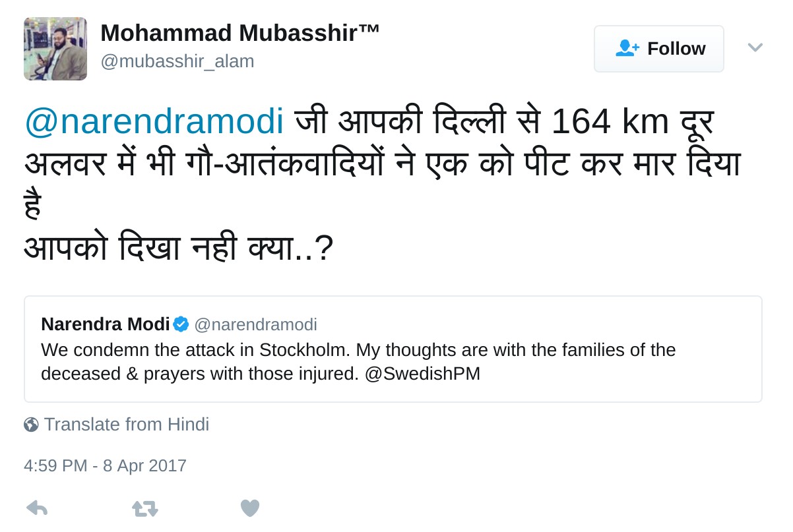Click the Mohammad Mubasshir™ display name
793x532 pixels.
[x=240, y=33]
